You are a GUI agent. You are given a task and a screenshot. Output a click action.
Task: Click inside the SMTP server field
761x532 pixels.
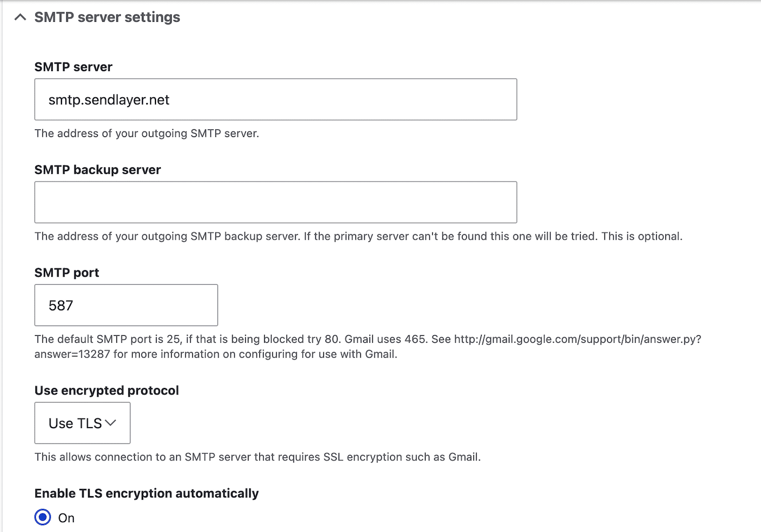(x=275, y=99)
